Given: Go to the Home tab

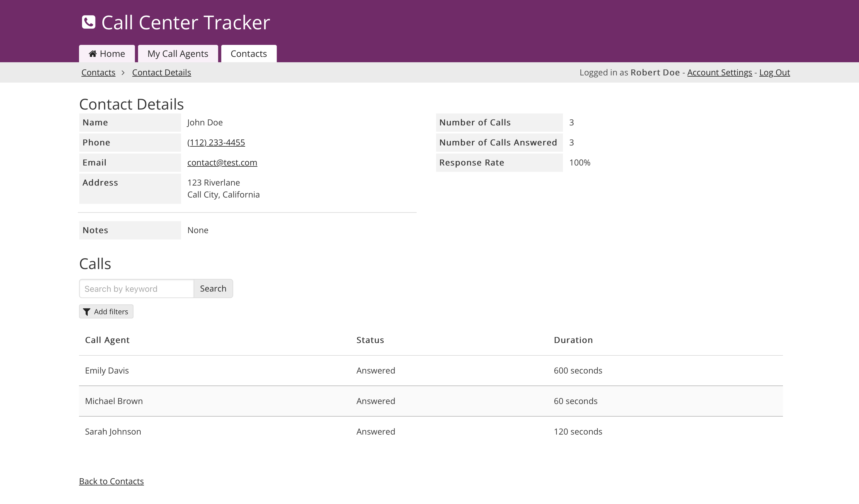Looking at the screenshot, I should point(107,54).
